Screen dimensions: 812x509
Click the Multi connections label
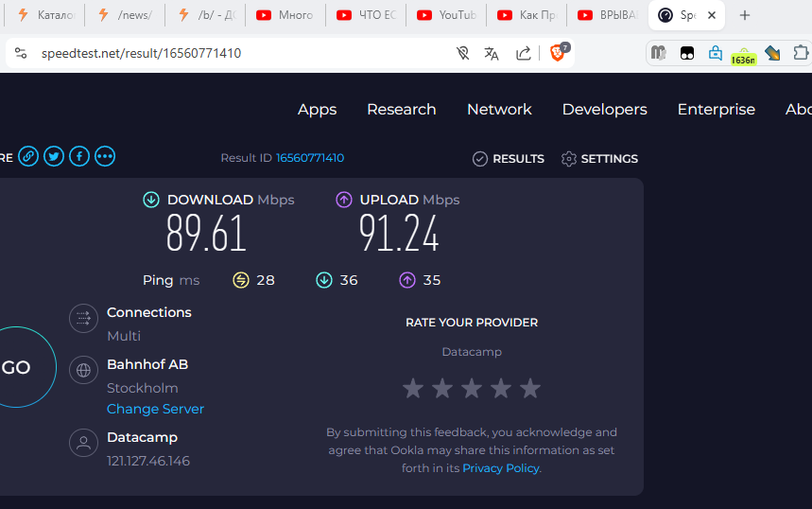[124, 336]
